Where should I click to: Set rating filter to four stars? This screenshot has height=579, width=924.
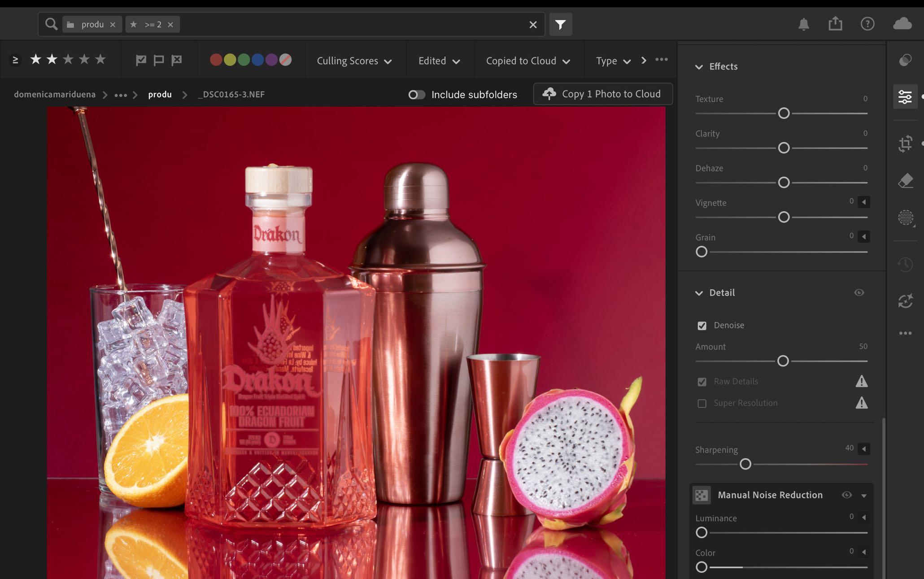[84, 59]
